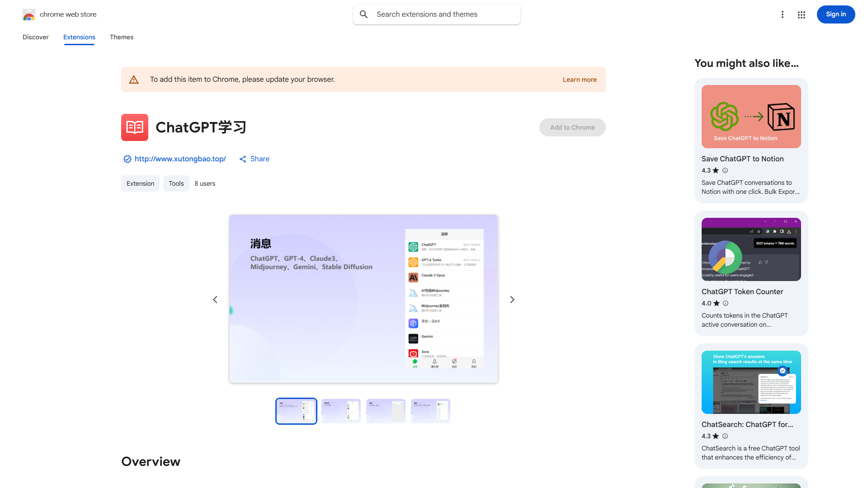Click Learn more in the update banner

click(579, 79)
